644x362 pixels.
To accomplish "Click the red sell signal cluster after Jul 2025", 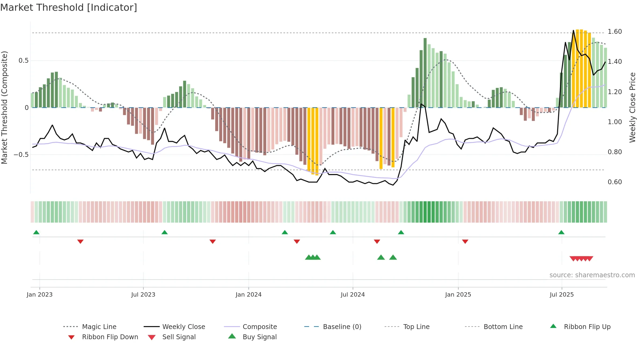I will pos(581,258).
